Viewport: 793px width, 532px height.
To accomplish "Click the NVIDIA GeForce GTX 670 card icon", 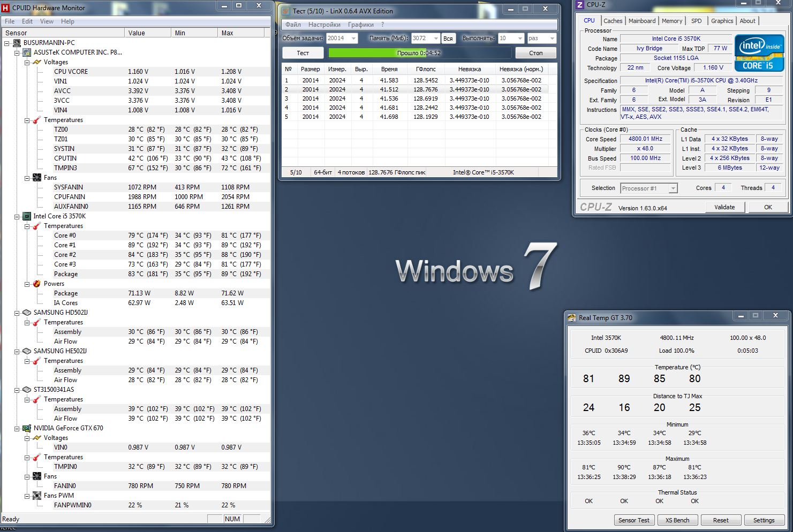I will click(26, 428).
